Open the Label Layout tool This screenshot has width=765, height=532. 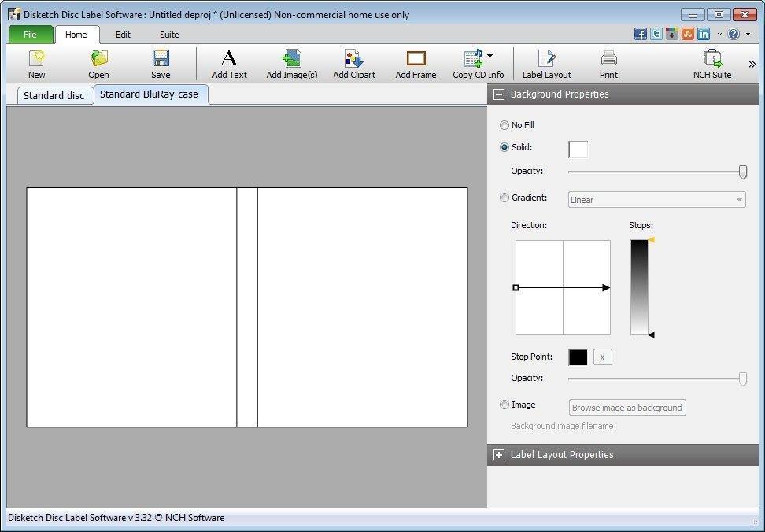(x=546, y=63)
